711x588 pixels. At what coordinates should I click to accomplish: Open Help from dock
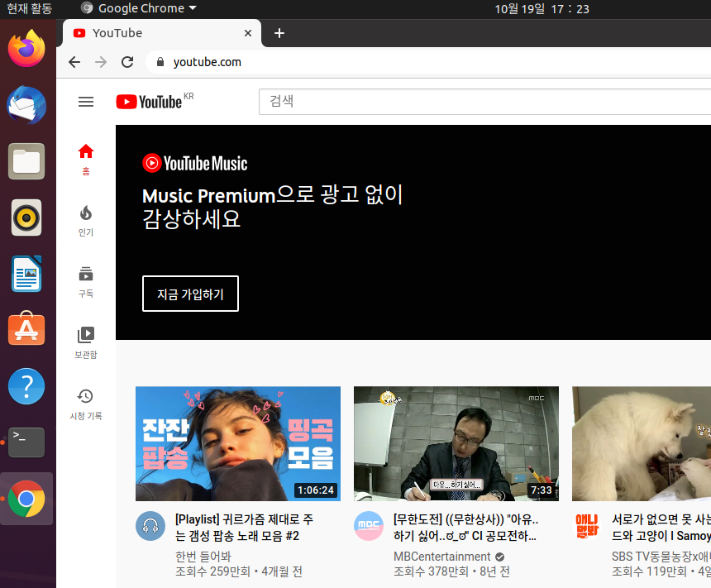[26, 386]
